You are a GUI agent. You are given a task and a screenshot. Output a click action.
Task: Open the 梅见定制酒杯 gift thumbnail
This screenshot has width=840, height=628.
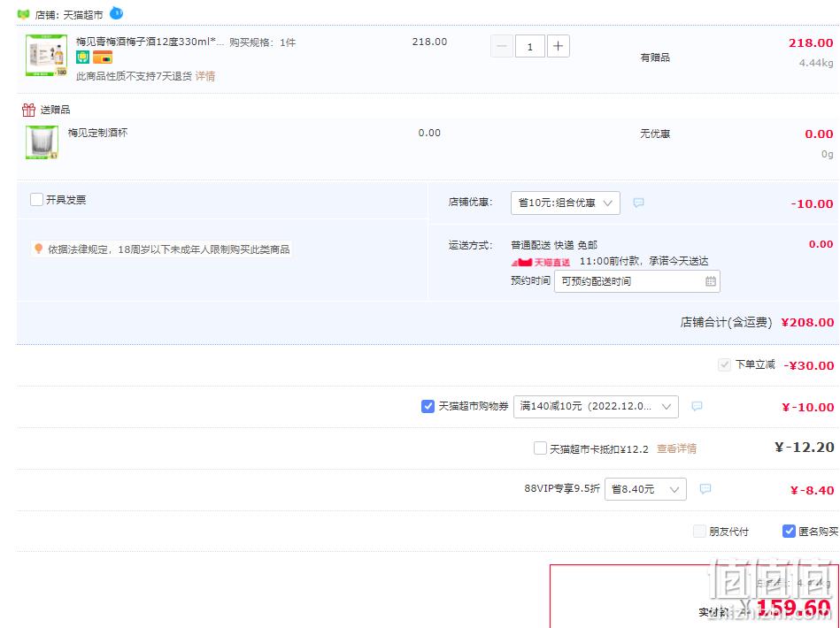(42, 142)
